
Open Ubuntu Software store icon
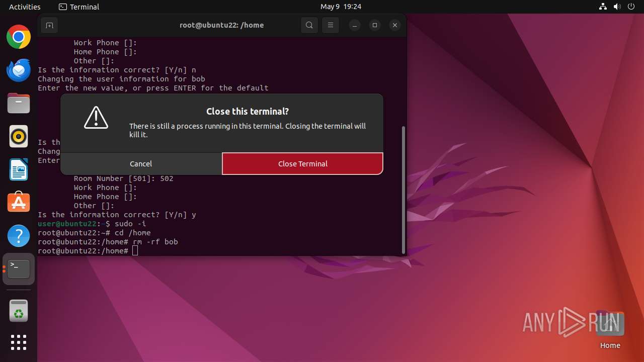pos(19,202)
